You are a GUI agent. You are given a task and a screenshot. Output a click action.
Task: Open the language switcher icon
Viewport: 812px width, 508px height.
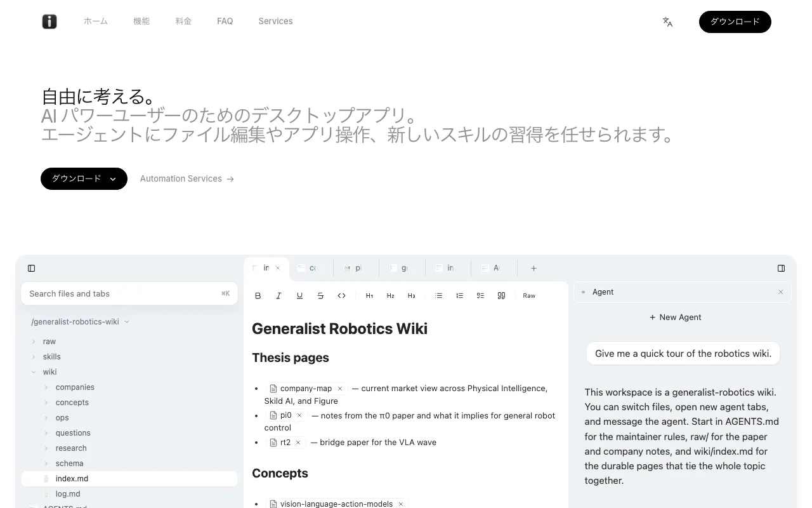tap(667, 22)
